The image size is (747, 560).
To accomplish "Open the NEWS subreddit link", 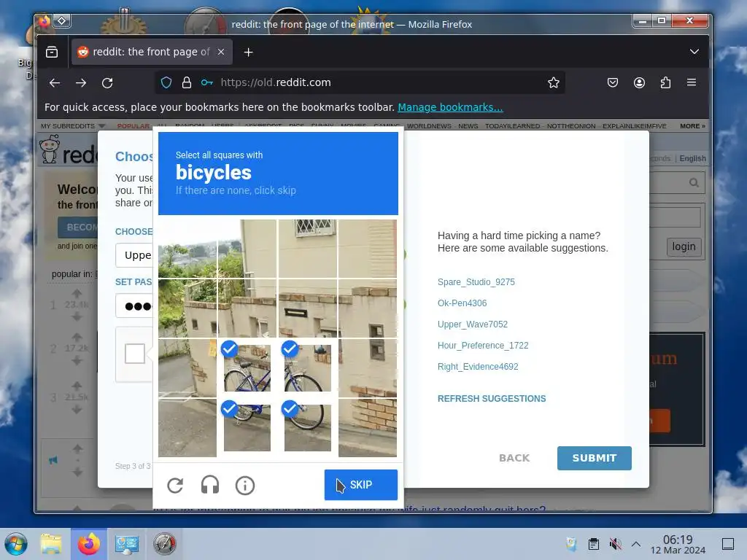I will coord(468,125).
